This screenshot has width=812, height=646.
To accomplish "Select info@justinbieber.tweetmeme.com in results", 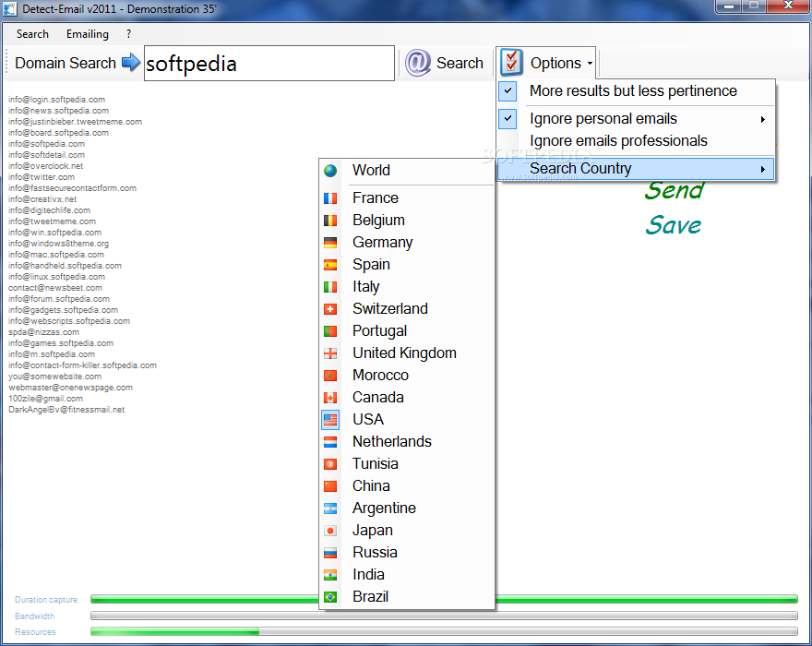I will (x=75, y=122).
